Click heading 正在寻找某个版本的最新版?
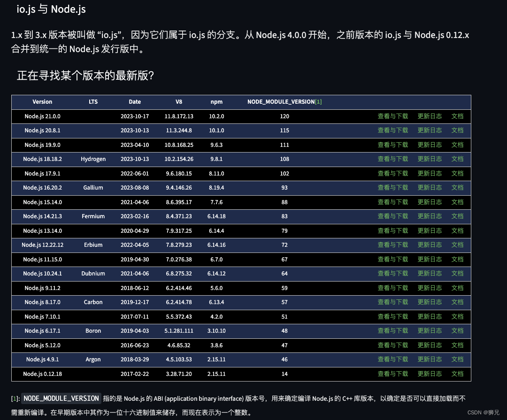 pyautogui.click(x=85, y=76)
